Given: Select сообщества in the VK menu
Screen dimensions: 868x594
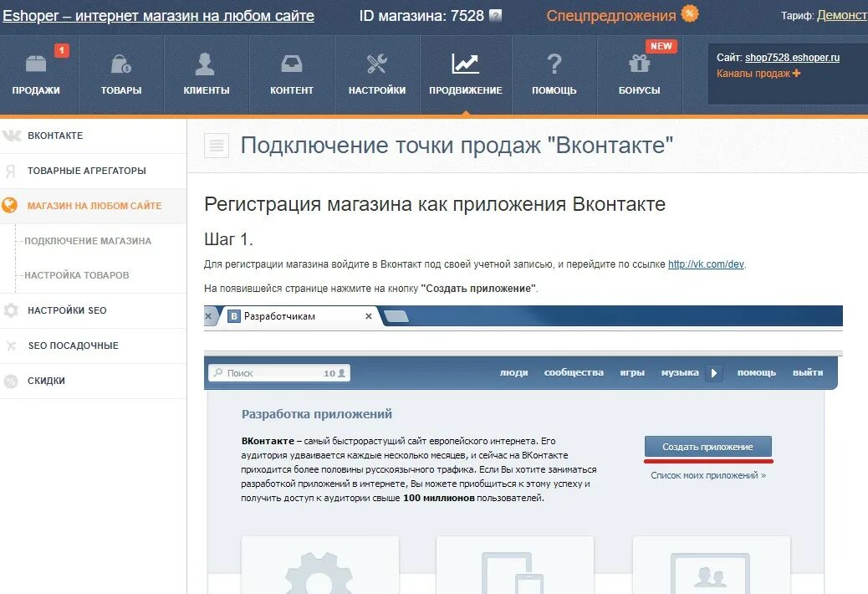Looking at the screenshot, I should [x=573, y=373].
